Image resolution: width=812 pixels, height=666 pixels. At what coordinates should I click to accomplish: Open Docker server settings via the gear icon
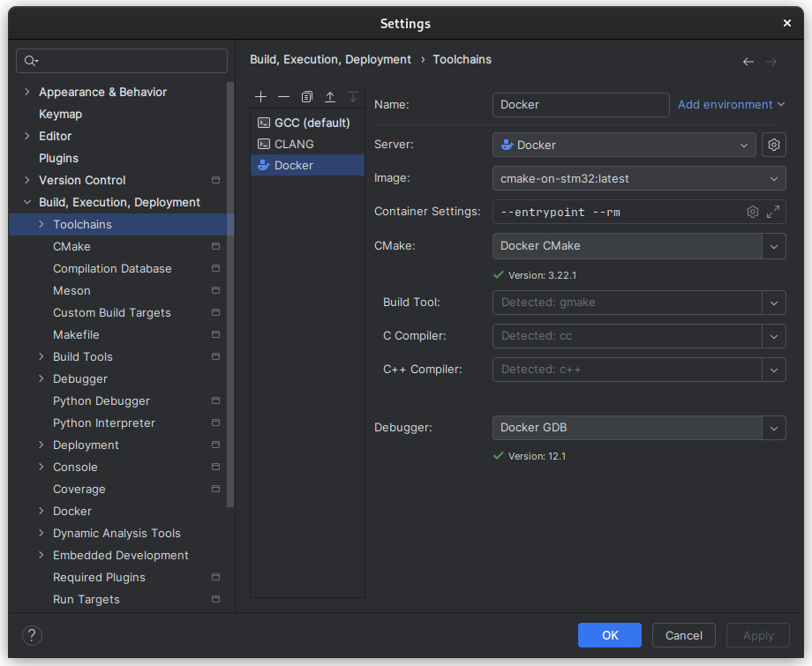coord(774,144)
